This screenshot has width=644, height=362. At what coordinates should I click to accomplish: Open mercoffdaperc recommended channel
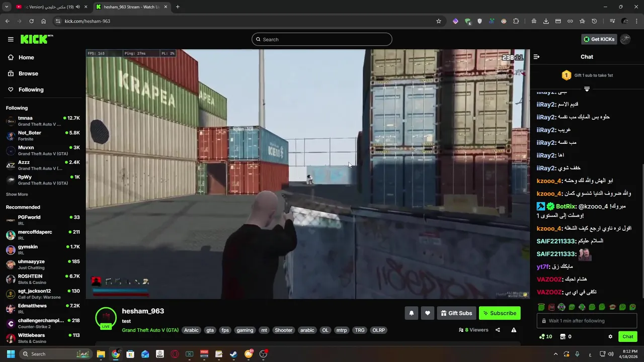pos(43,235)
